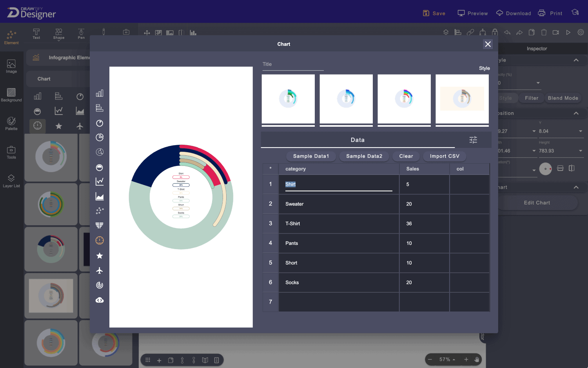Switch to the Data tab
Viewport: 588px width, 368px height.
(358, 140)
